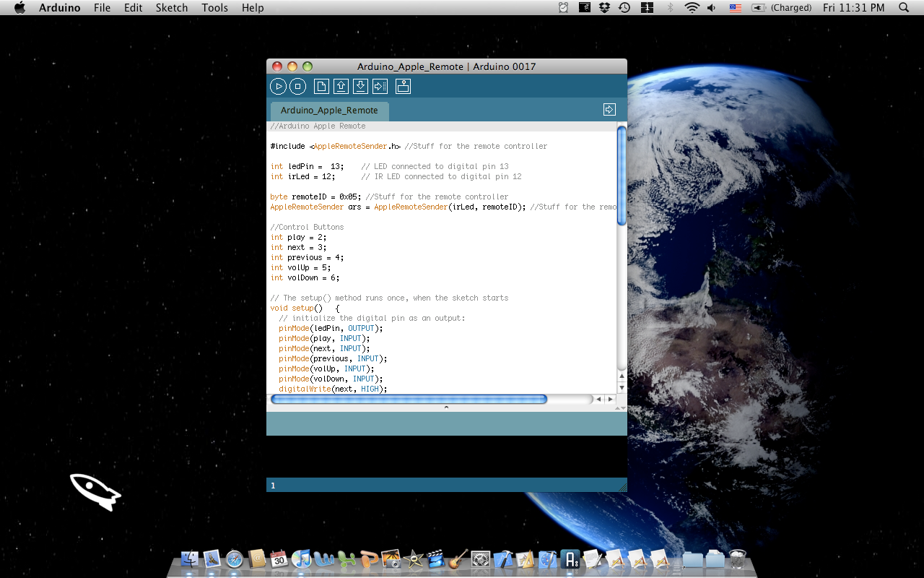
Task: Open the US flag input source menu
Action: [736, 8]
